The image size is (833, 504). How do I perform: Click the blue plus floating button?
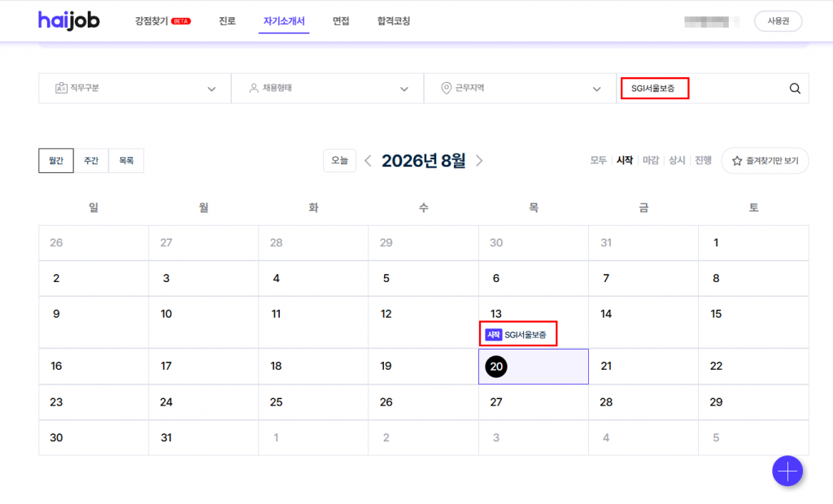[787, 471]
